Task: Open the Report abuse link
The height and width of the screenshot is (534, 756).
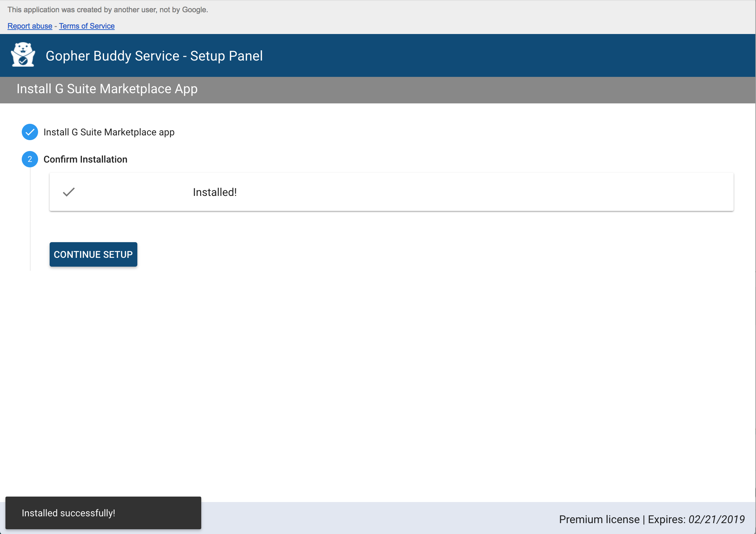Action: click(x=30, y=26)
